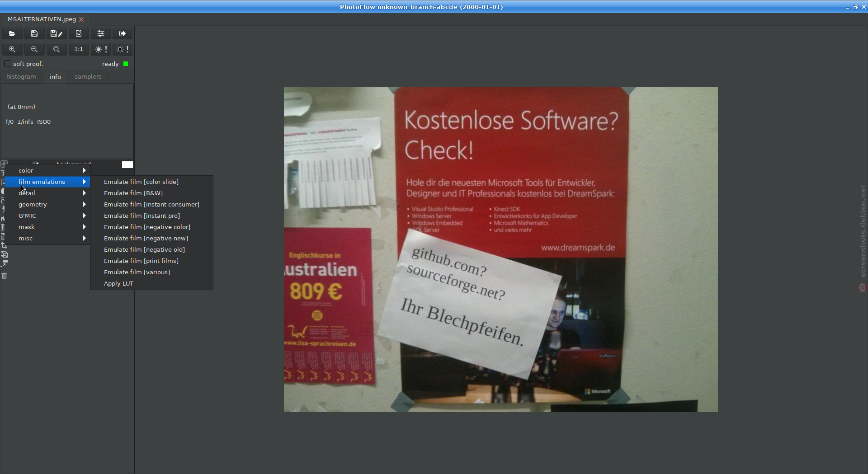Open the mask submenu
Screen dimensions: 868x474
click(47, 227)
